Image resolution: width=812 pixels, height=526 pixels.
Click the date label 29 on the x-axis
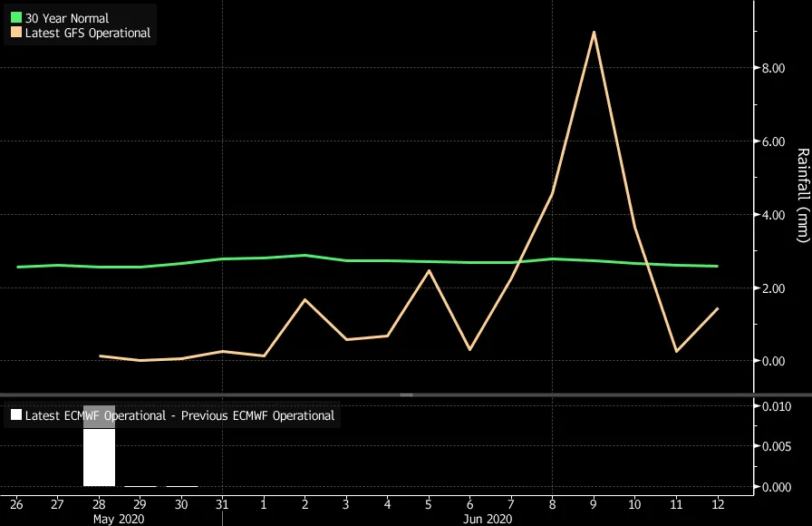point(140,504)
